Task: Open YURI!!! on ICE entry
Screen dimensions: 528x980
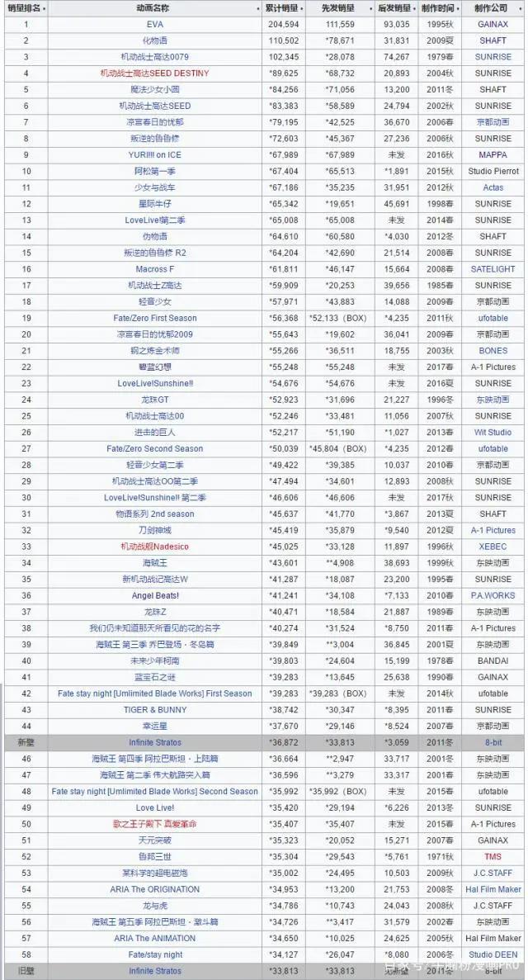Action: point(154,155)
